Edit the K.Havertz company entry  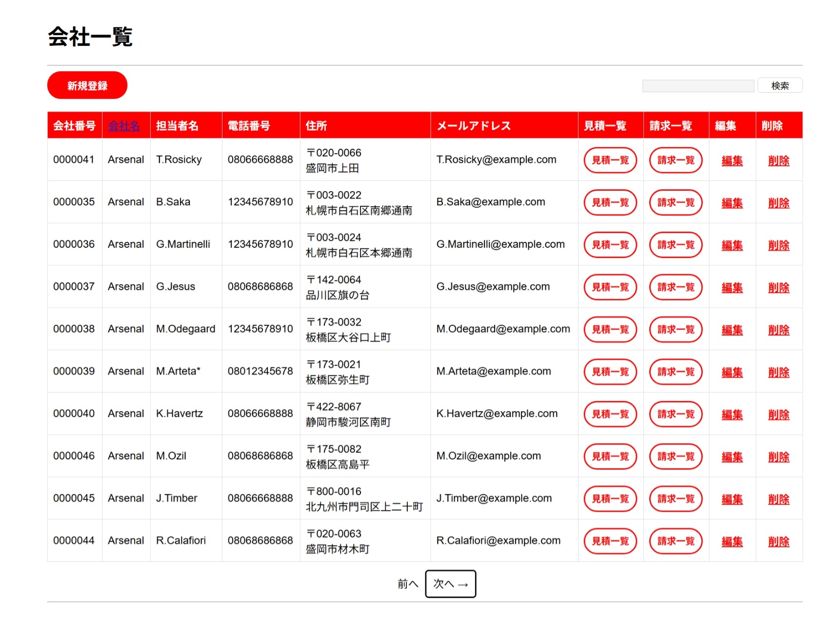pyautogui.click(x=732, y=414)
